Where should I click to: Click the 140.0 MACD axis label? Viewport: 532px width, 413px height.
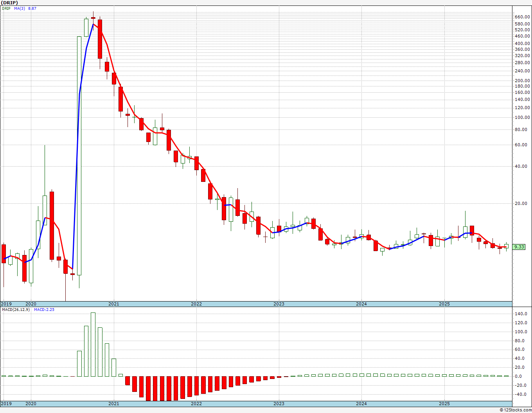[x=521, y=314]
